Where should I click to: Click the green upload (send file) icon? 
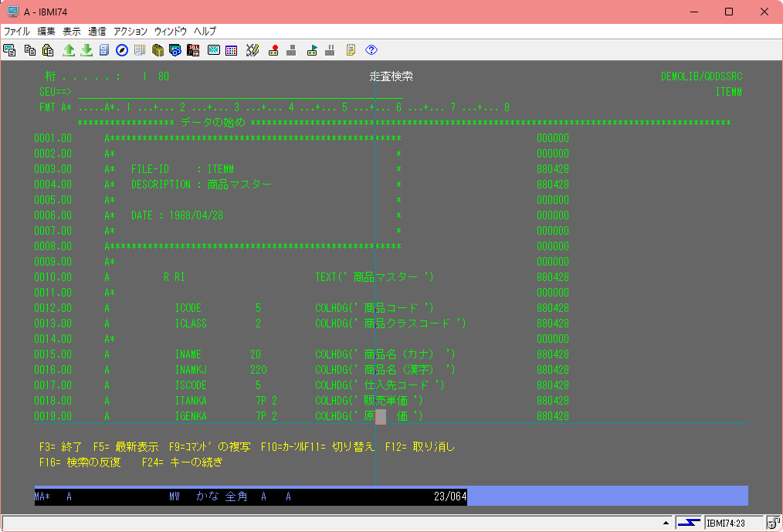[69, 50]
